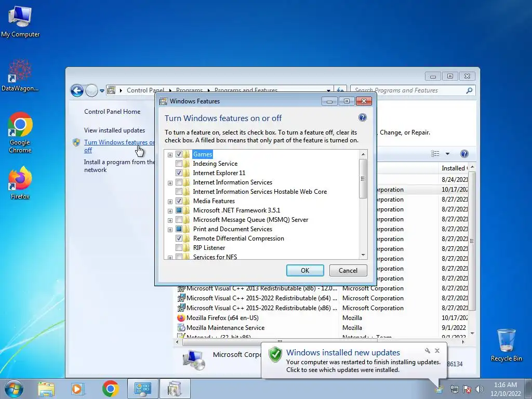Change view icon in Programs and Features
532x399 pixels.
pos(435,154)
